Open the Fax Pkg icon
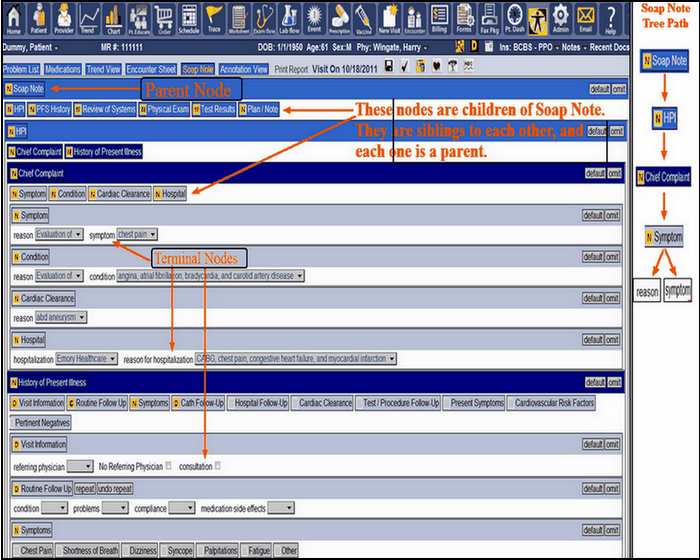The image size is (700, 560). click(x=489, y=18)
